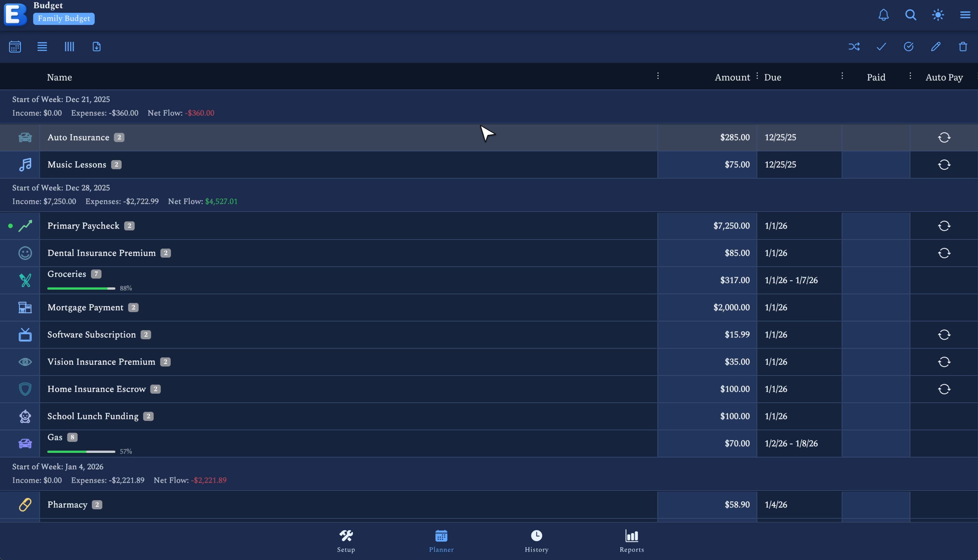Click the trash delete icon
The height and width of the screenshot is (560, 978).
coord(963,47)
